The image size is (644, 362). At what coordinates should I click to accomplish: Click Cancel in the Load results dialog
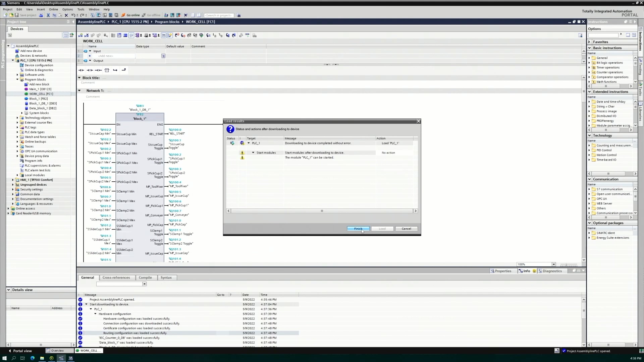[406, 229]
